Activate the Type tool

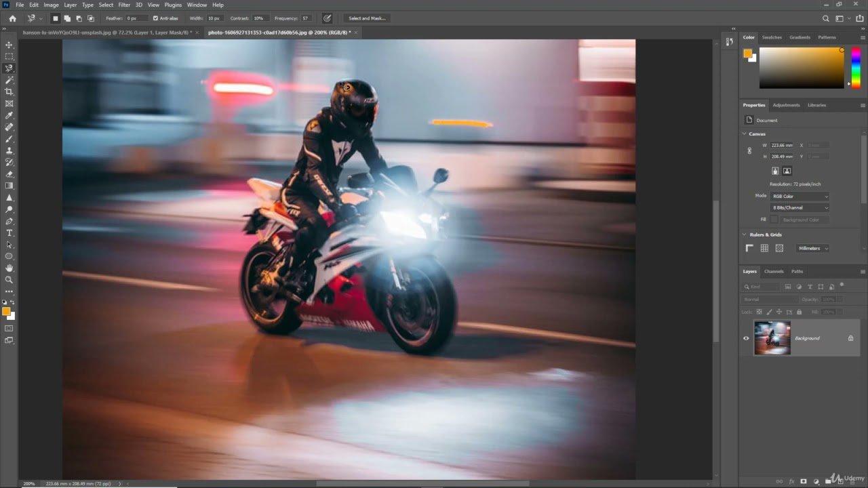(9, 232)
